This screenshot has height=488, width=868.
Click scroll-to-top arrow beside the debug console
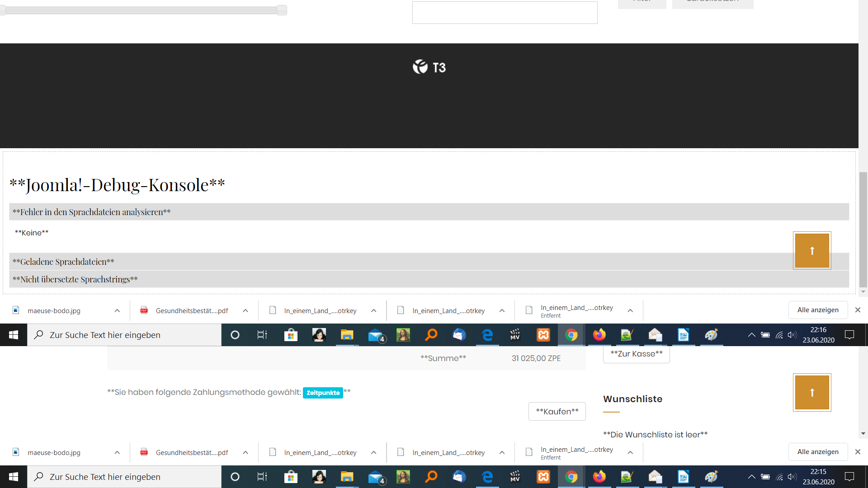tap(811, 251)
